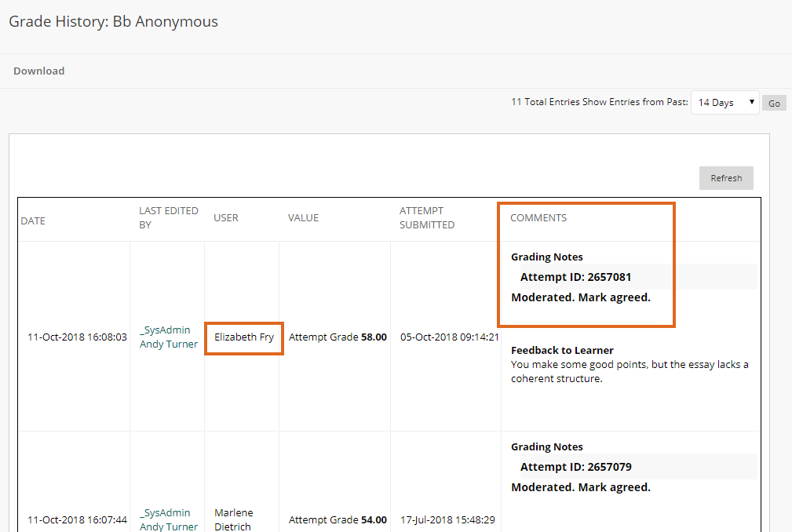This screenshot has width=792, height=532.
Task: Open Andy Turner link in Marlene Dietrich row
Action: [x=168, y=527]
